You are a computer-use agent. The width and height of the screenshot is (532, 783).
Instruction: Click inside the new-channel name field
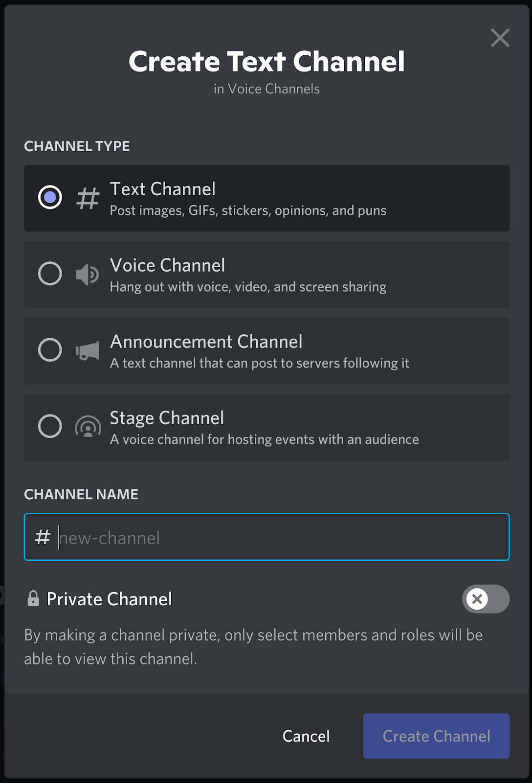(266, 536)
